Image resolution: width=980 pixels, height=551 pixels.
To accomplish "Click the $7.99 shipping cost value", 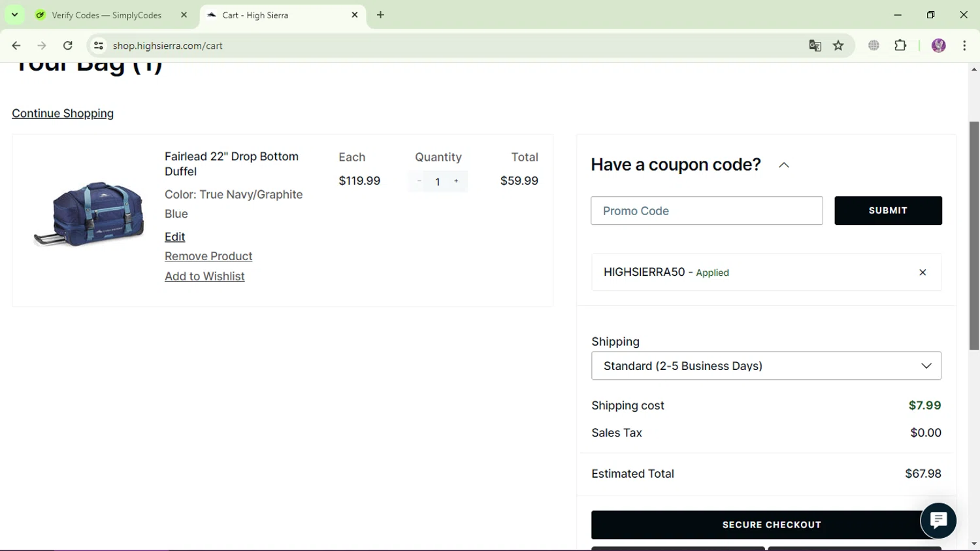I will pos(925,406).
